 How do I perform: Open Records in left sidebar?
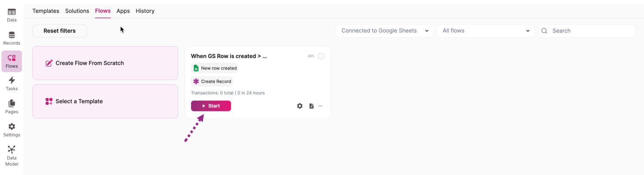[x=12, y=38]
